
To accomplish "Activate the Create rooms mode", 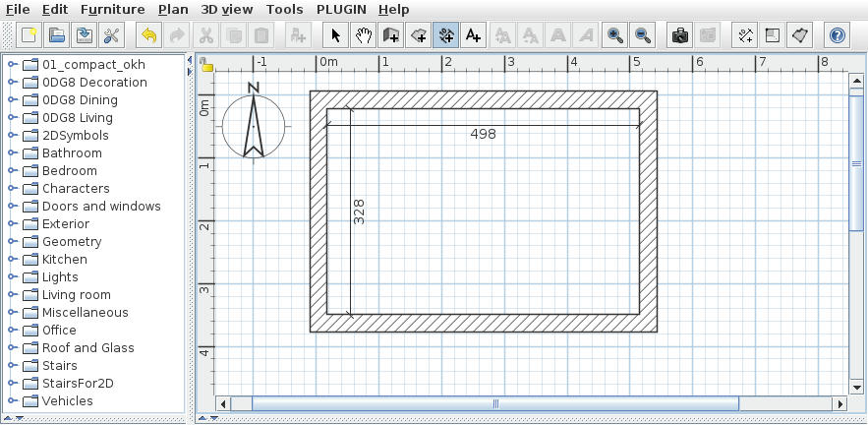I will (419, 36).
